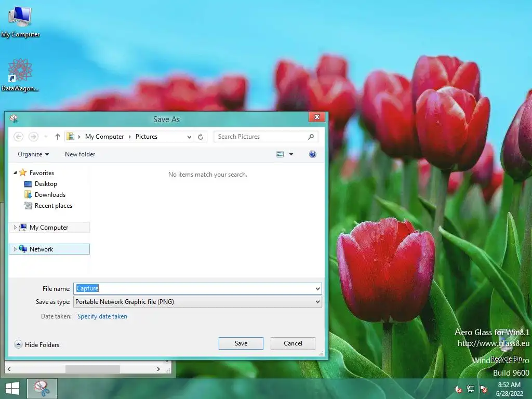The image size is (532, 399).
Task: Open the File name dropdown arrow
Action: tap(317, 289)
